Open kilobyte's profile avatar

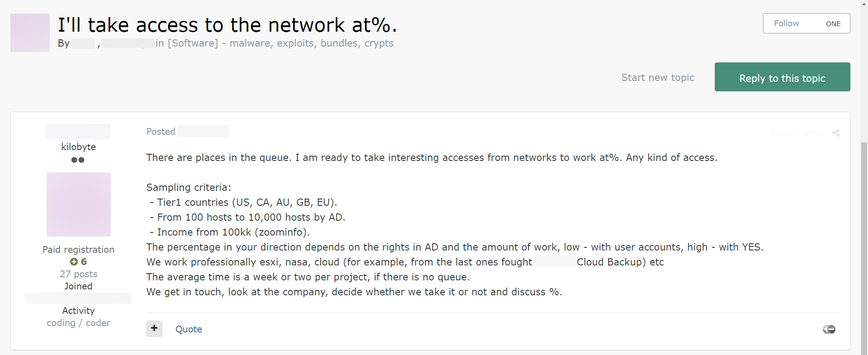click(x=79, y=204)
